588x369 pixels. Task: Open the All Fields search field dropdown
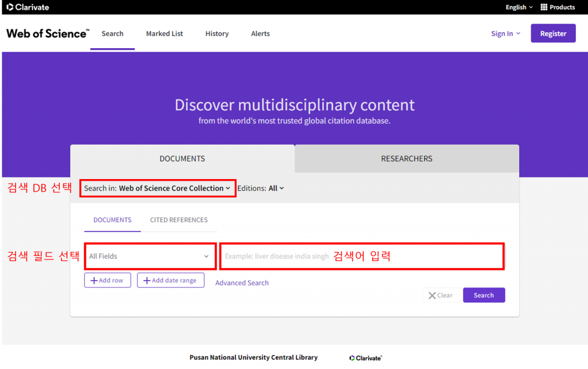coord(150,257)
